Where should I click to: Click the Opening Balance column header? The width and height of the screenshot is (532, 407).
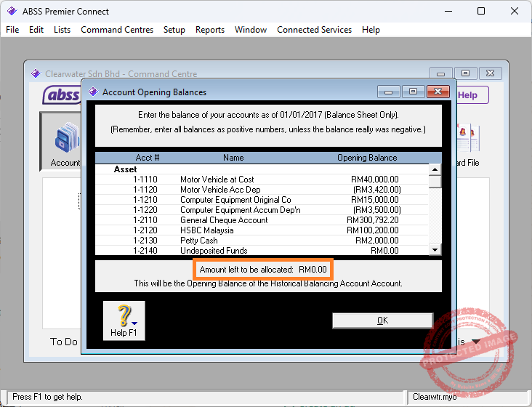pyautogui.click(x=367, y=158)
